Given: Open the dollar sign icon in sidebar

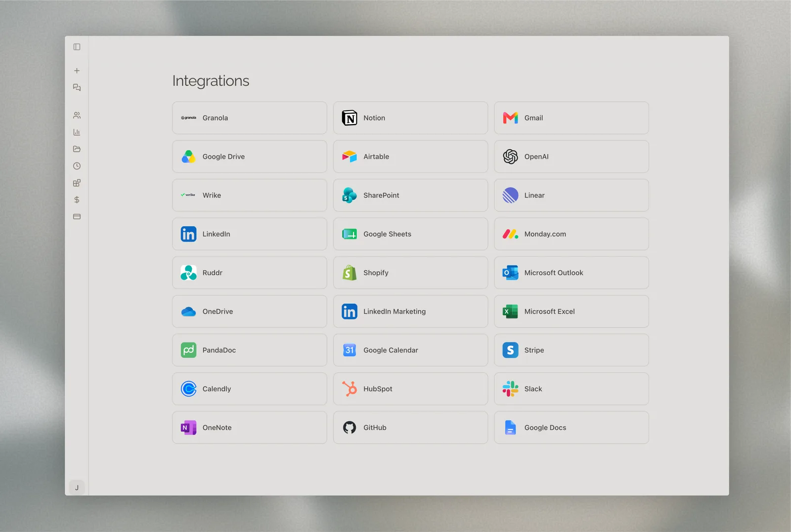Looking at the screenshot, I should [77, 200].
